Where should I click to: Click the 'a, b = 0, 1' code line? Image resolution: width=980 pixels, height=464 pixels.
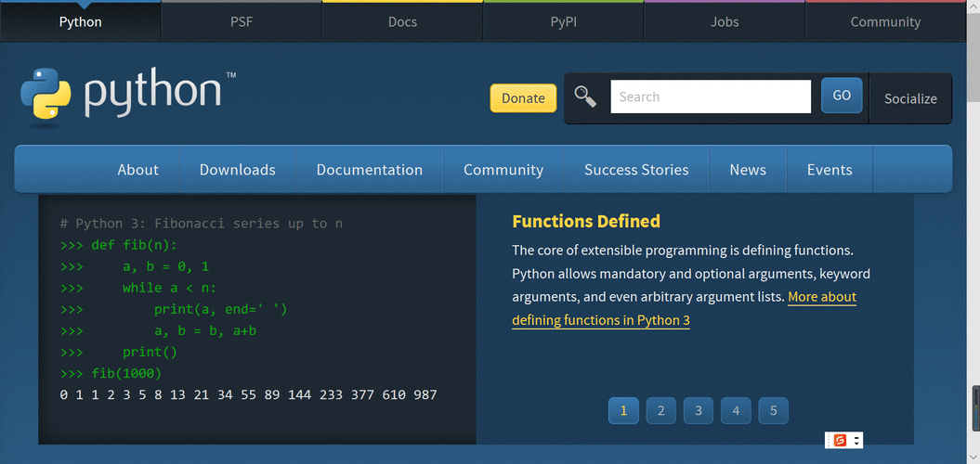tap(135, 266)
